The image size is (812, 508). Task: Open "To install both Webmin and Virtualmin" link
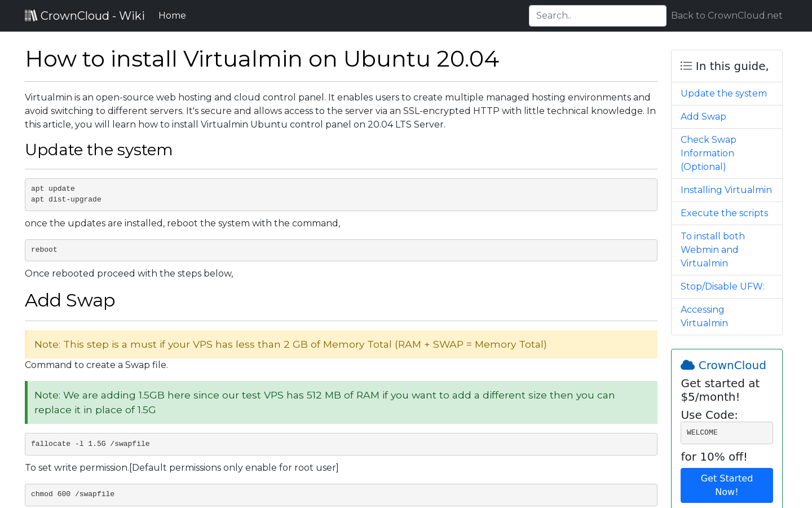point(712,249)
